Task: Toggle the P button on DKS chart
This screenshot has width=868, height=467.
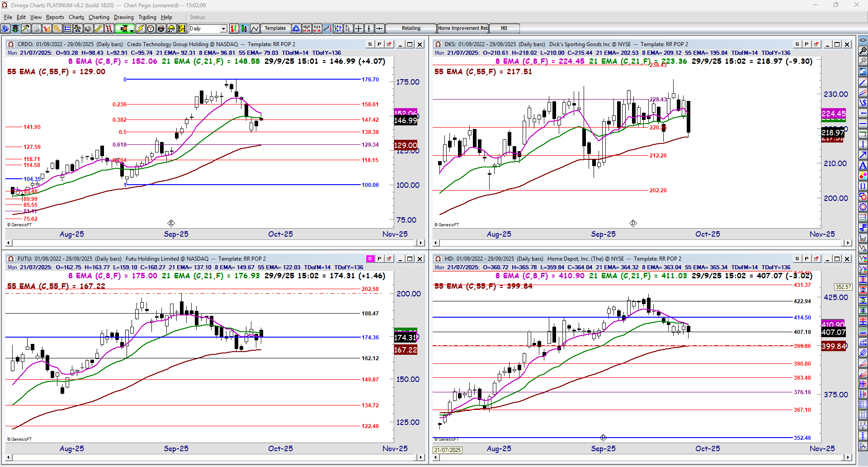Action: coord(807,44)
